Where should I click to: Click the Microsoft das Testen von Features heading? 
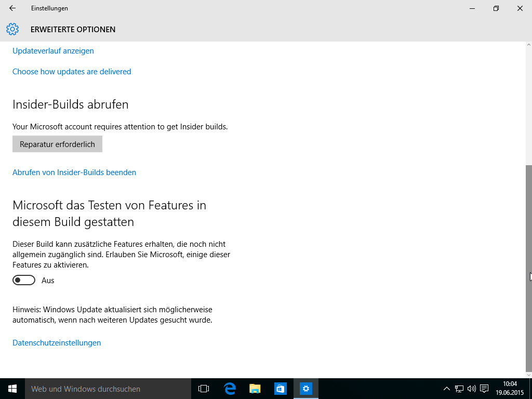(109, 214)
